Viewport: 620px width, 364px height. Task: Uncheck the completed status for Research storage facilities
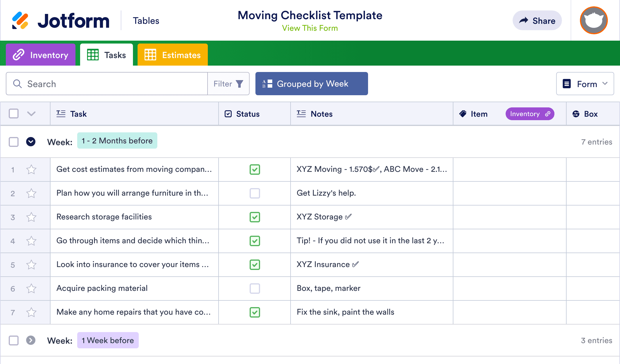pos(255,217)
